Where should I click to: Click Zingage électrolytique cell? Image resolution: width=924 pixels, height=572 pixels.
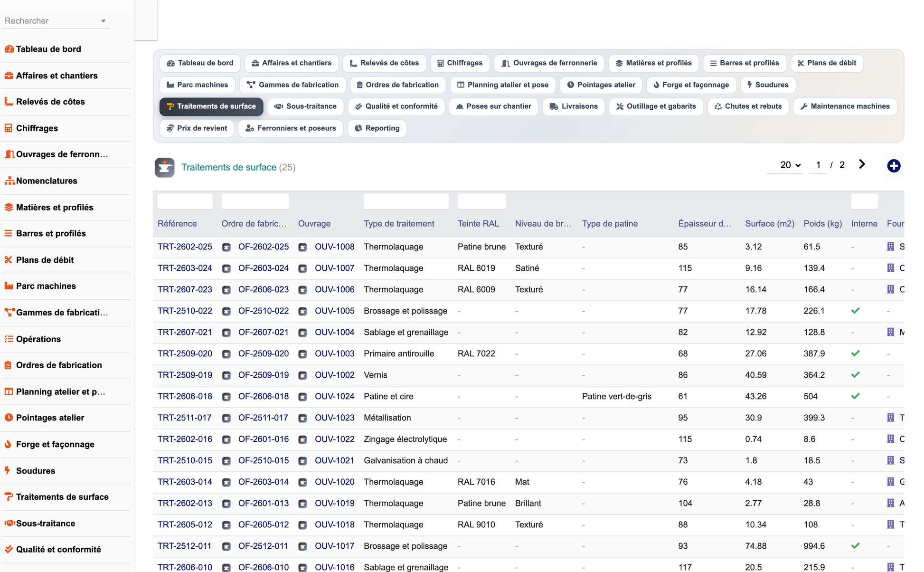tap(405, 439)
